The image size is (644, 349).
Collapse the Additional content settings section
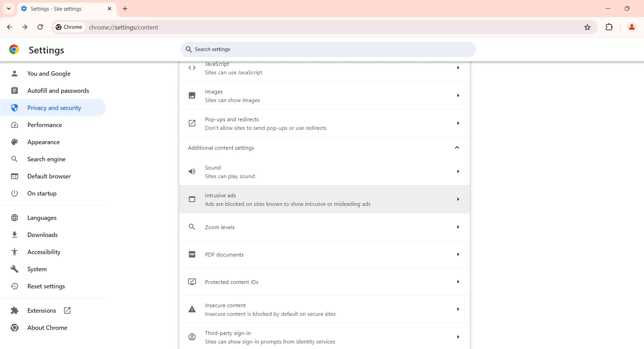(457, 148)
